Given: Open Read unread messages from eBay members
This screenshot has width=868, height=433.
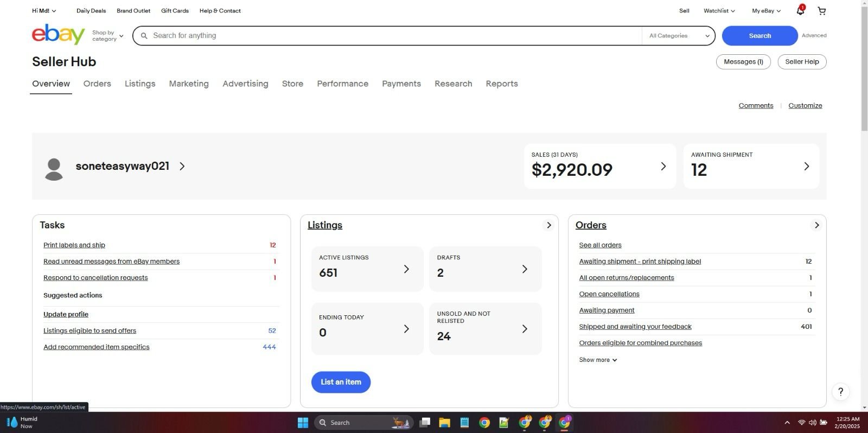Looking at the screenshot, I should (x=111, y=262).
